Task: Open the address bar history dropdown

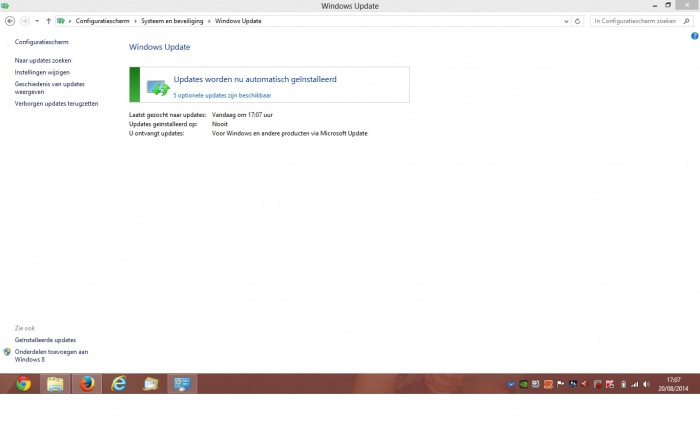Action: [x=566, y=21]
